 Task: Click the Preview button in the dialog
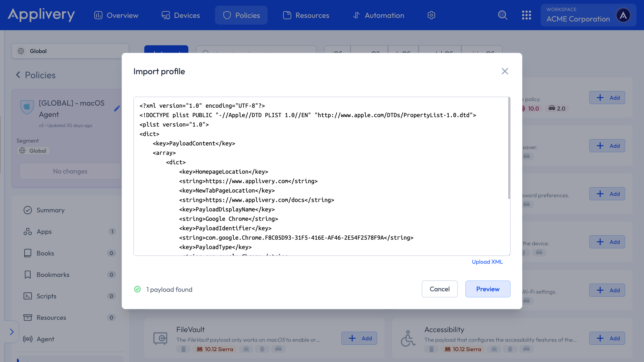tap(487, 289)
